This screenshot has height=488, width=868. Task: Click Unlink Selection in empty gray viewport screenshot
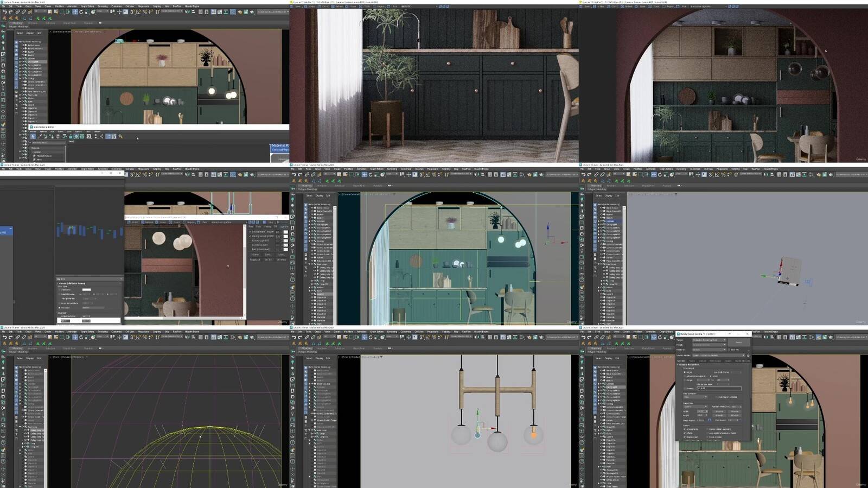coord(602,174)
